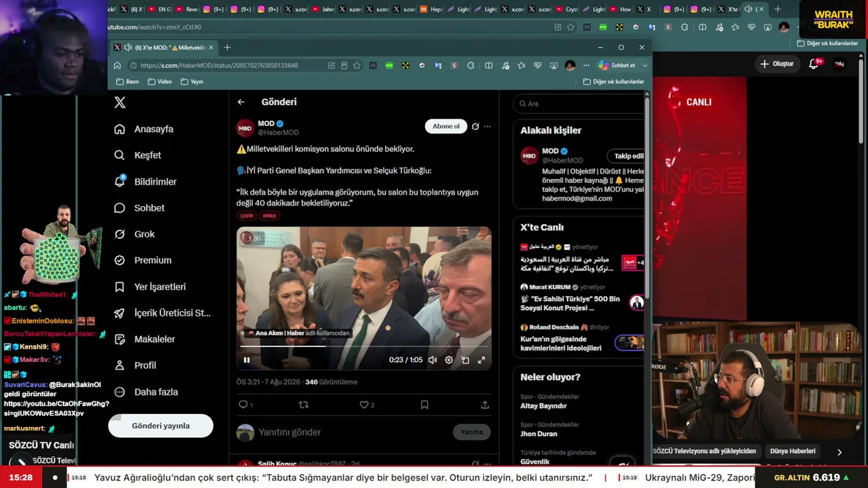The width and height of the screenshot is (868, 488).
Task: Open Bildirimler notifications
Action: point(145,182)
